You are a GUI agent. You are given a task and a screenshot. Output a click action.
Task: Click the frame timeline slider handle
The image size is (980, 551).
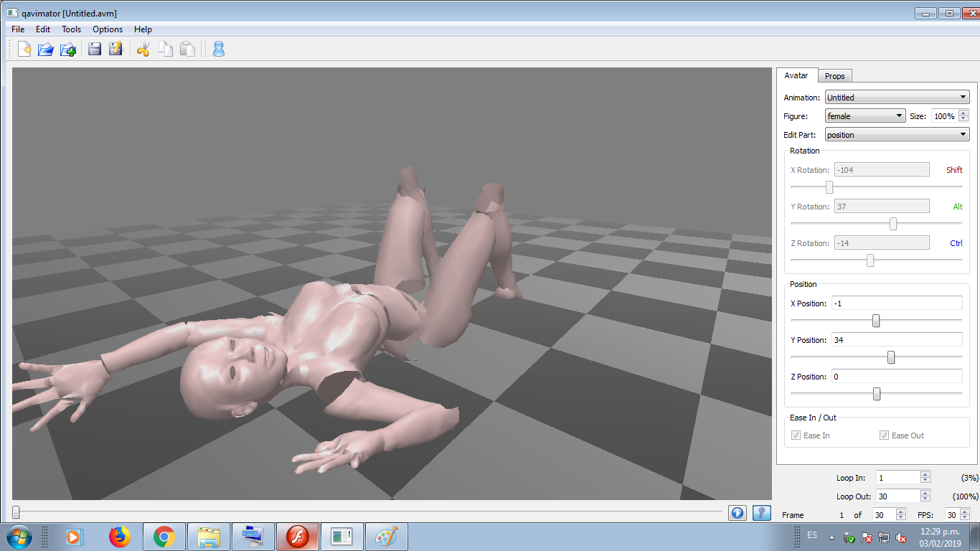click(16, 512)
